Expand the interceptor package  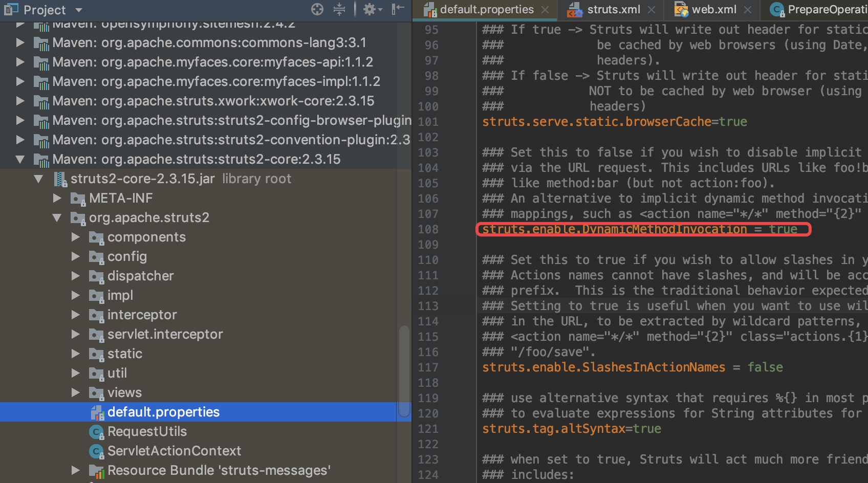tap(76, 315)
